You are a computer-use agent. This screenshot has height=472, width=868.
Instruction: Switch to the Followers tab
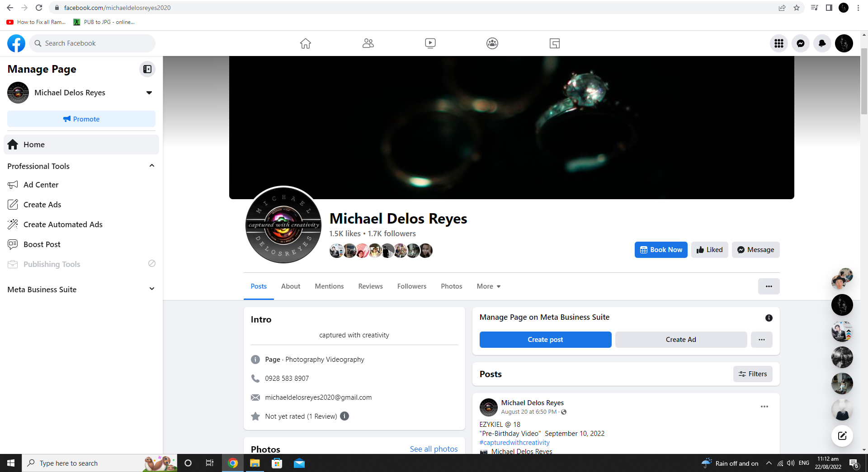pos(412,286)
